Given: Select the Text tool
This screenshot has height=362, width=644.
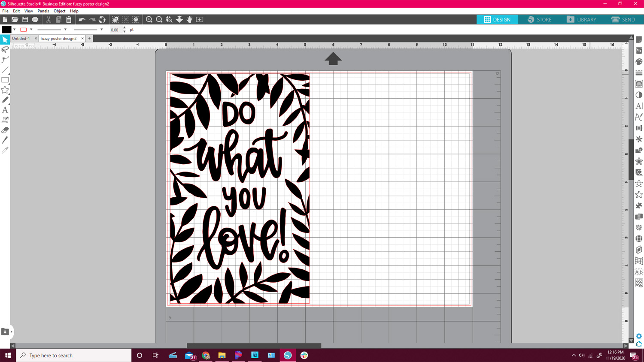Looking at the screenshot, I should [5, 110].
